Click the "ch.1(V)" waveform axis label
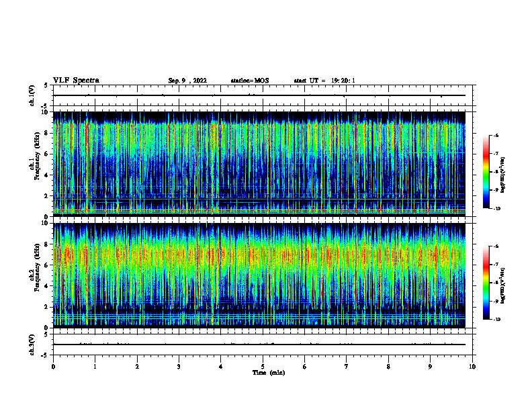 pyautogui.click(x=32, y=95)
